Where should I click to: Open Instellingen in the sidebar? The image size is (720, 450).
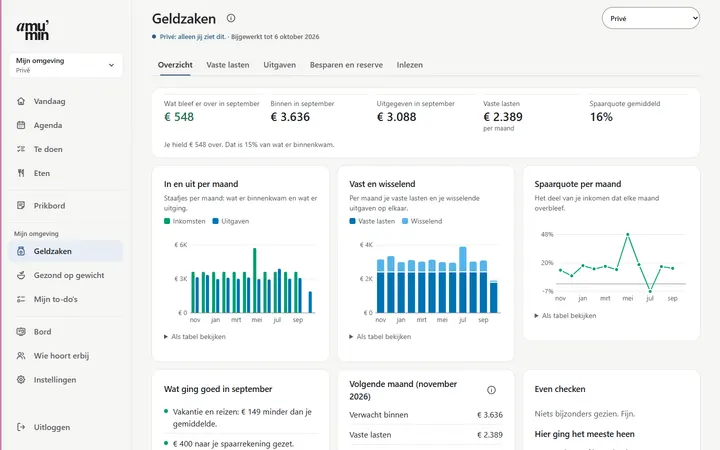click(66, 379)
